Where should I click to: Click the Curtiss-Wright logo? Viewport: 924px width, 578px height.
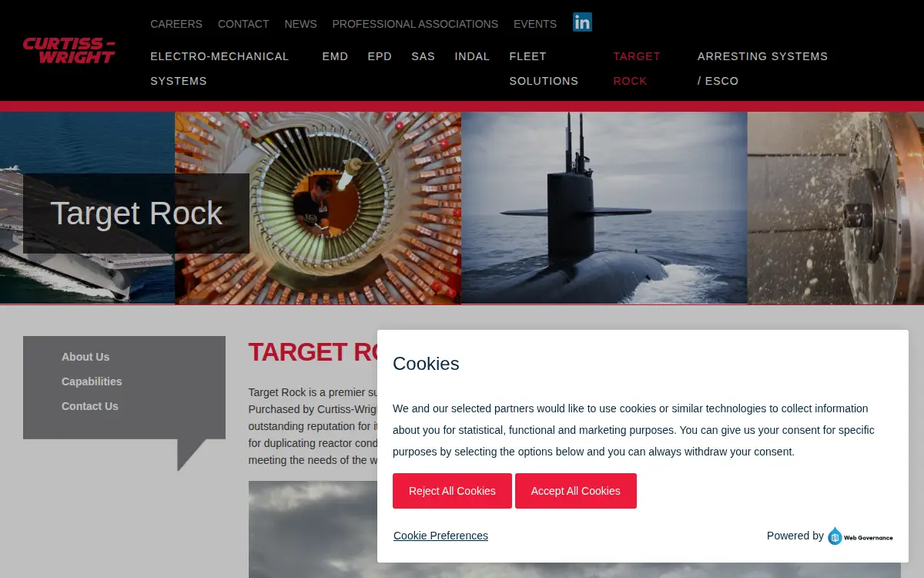(x=69, y=50)
